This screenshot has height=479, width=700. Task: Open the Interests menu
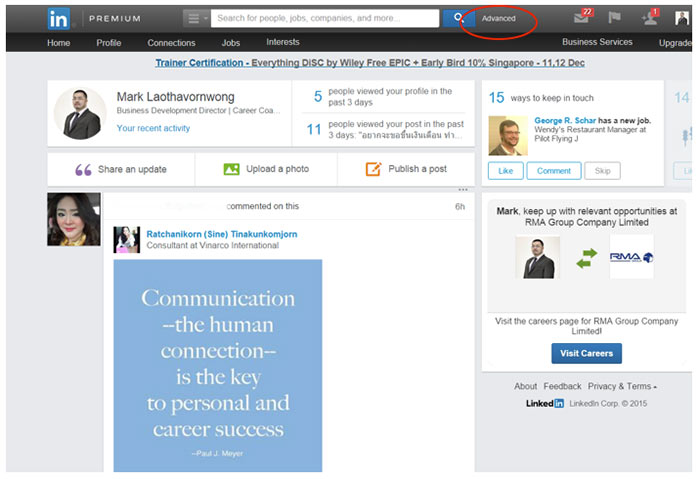283,42
